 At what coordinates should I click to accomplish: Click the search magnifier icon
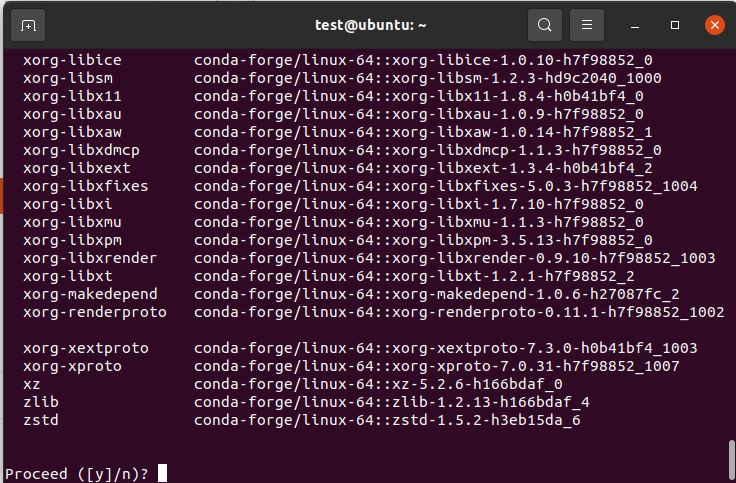click(x=545, y=25)
